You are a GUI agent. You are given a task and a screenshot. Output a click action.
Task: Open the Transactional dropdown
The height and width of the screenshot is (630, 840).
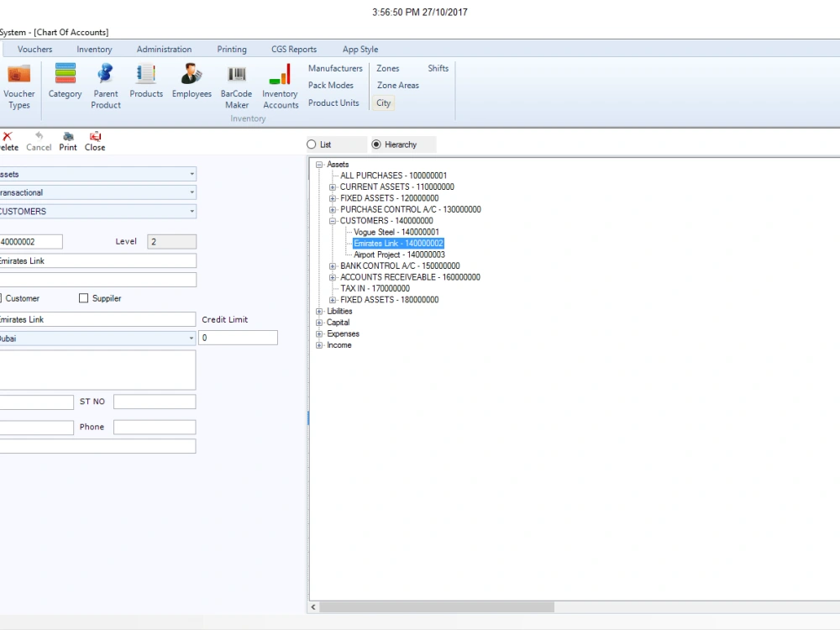click(x=192, y=192)
